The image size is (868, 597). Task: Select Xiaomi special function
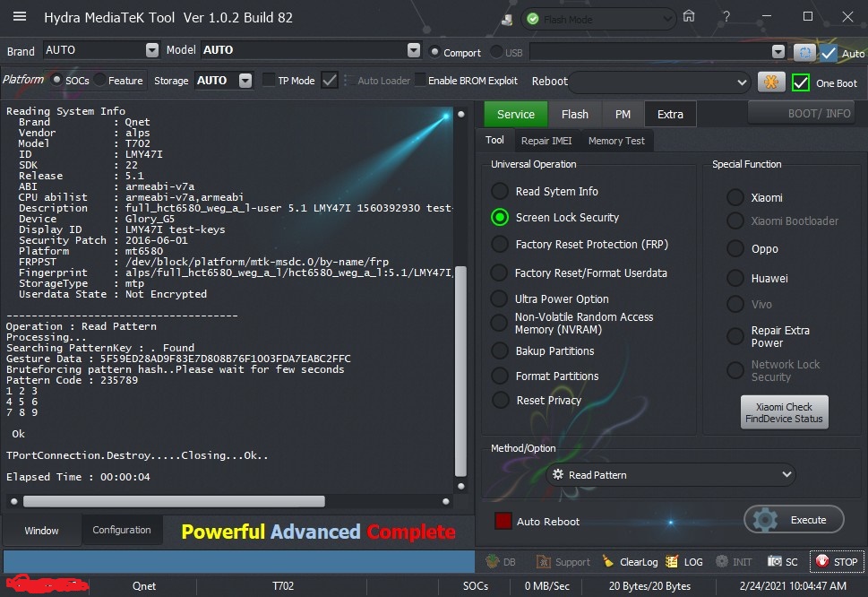click(x=735, y=197)
